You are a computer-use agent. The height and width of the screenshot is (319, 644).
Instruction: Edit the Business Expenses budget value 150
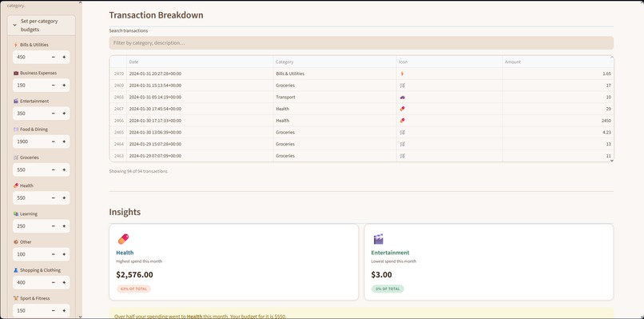[30, 85]
